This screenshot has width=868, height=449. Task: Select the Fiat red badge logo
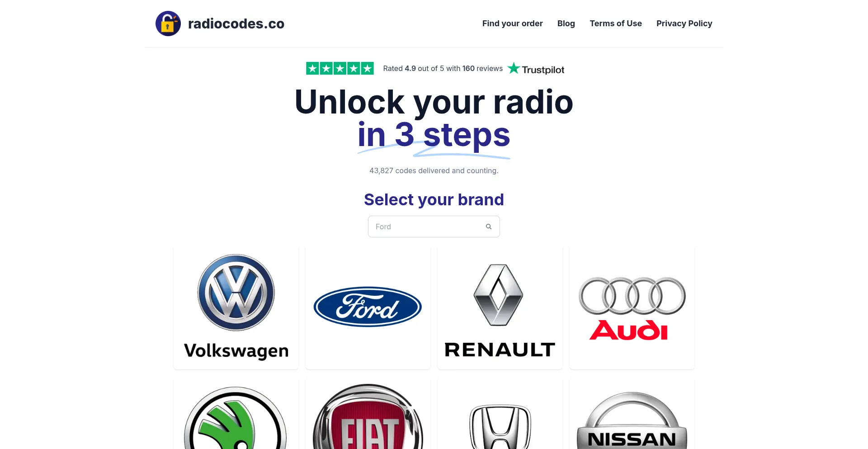click(x=368, y=416)
